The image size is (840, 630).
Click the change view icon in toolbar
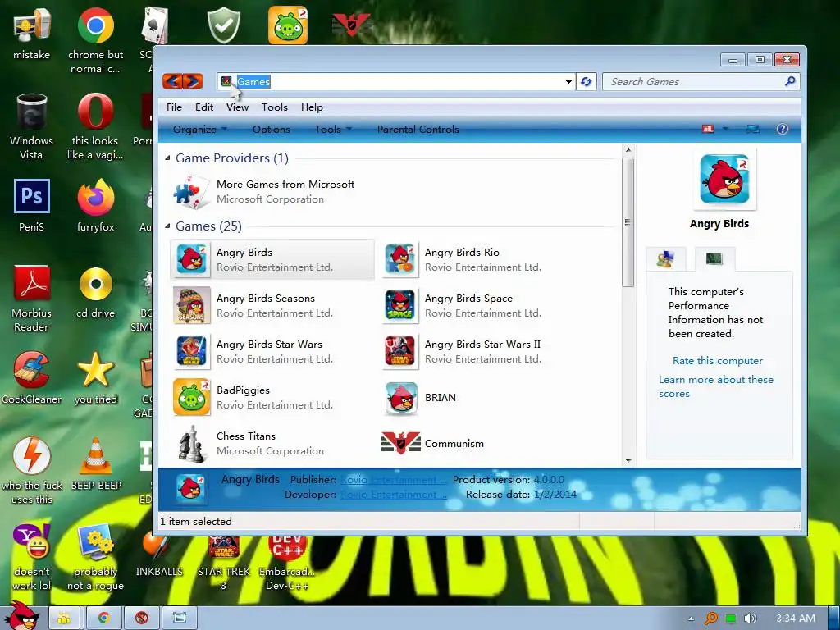(708, 129)
